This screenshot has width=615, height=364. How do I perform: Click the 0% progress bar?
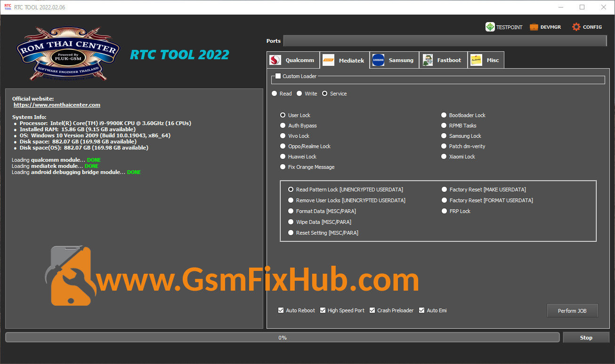[283, 338]
